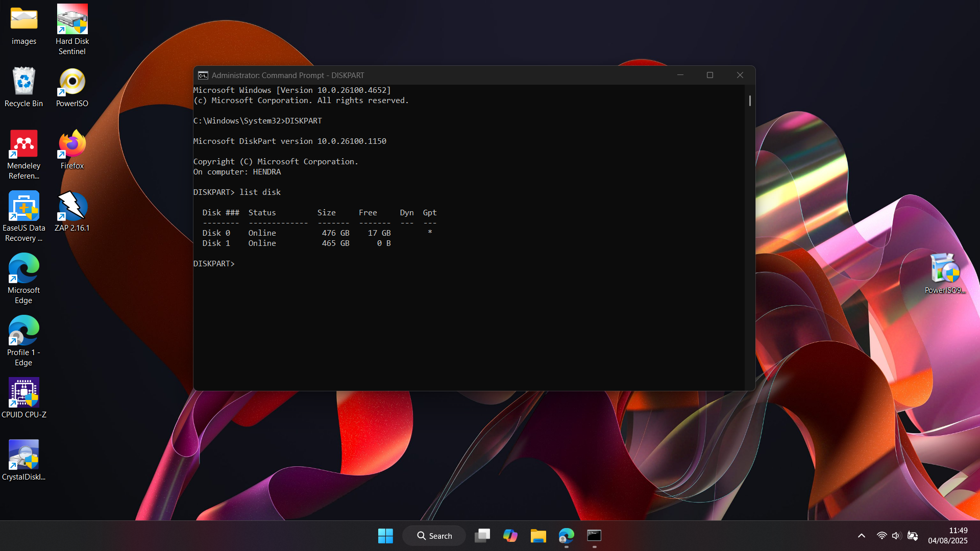Viewport: 980px width, 551px height.
Task: Open the Hard Disk Sentinel desktop icon
Action: [x=72, y=20]
